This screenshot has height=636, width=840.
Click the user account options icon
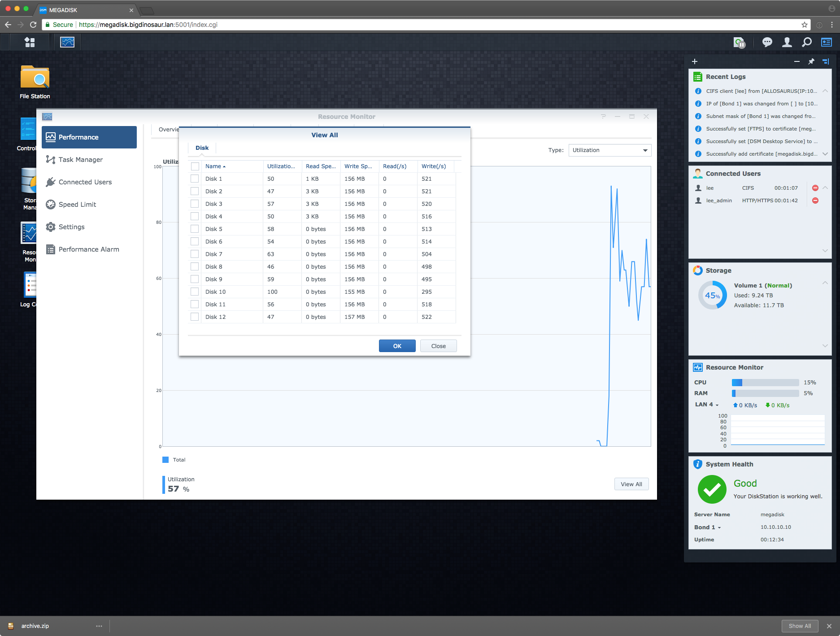(x=787, y=42)
